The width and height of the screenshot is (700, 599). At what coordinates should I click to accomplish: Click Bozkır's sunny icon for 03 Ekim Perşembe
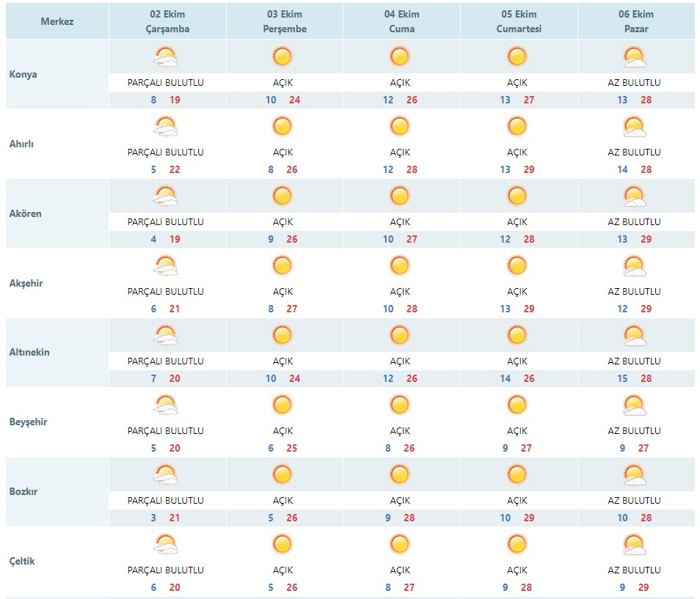click(282, 474)
